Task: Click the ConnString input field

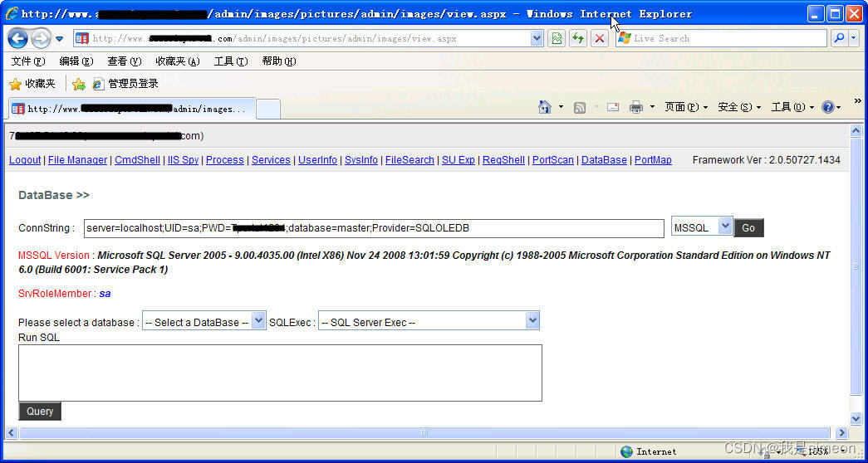Action: 375,228
